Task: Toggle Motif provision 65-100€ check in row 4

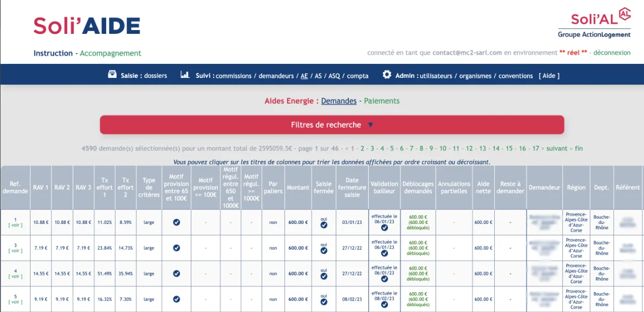Action: [177, 274]
